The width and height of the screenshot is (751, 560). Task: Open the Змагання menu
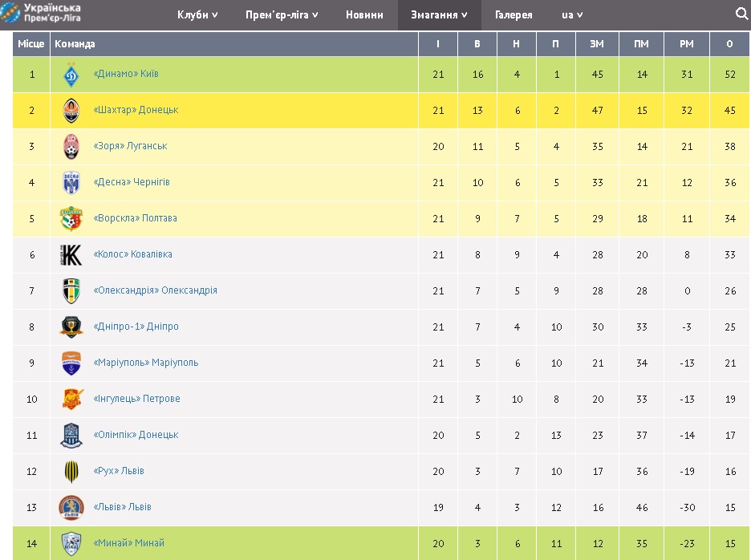click(439, 15)
